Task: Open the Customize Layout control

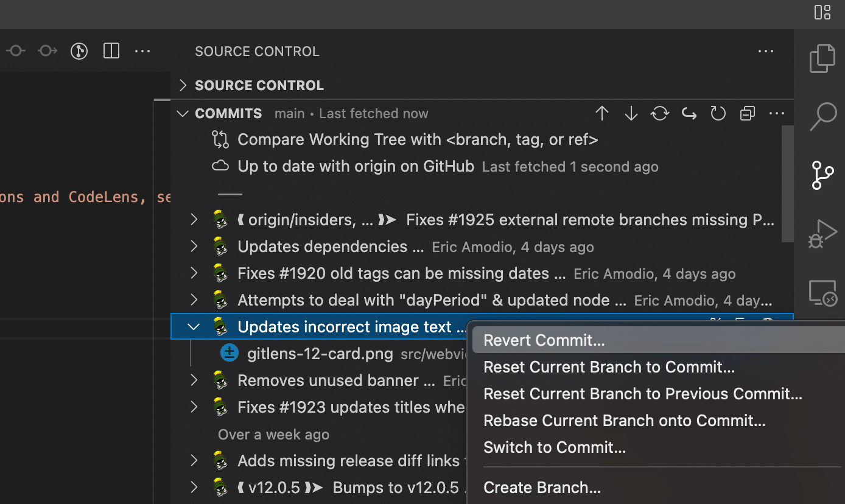Action: click(822, 12)
